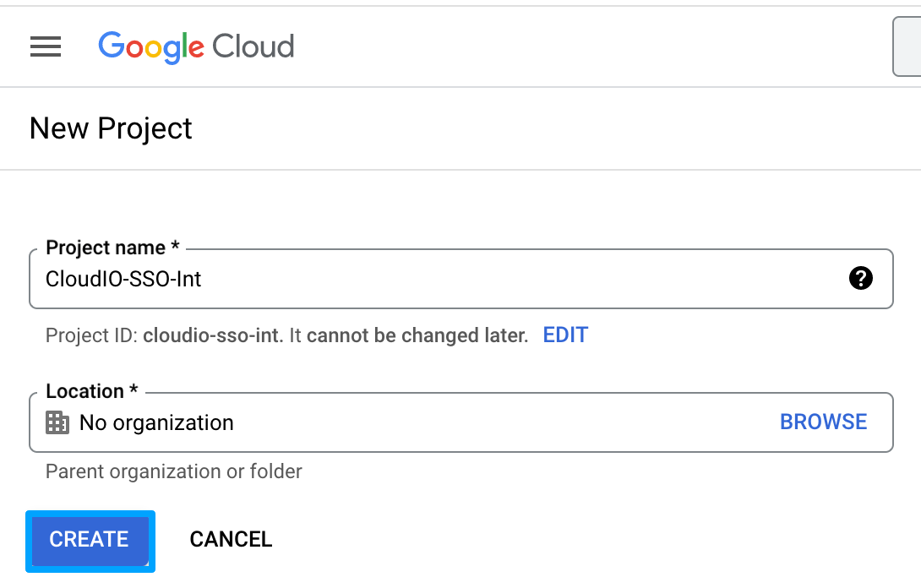This screenshot has width=921, height=588.
Task: Click the Project name field label
Action: click(112, 248)
